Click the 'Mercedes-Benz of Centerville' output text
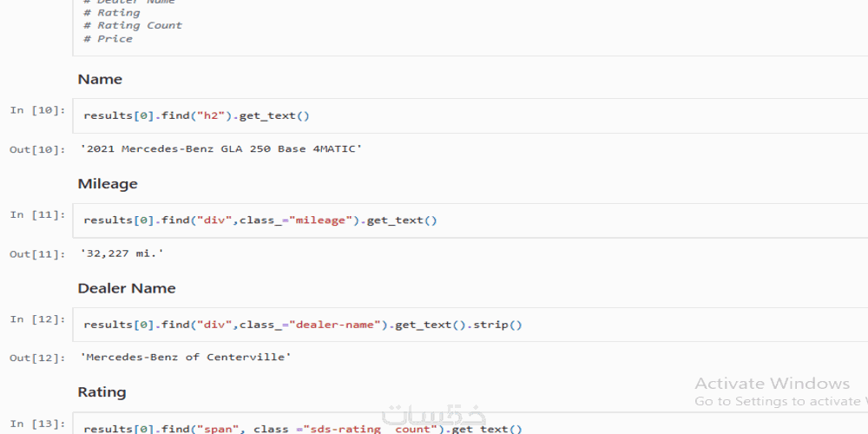The image size is (868, 434). pyautogui.click(x=186, y=358)
